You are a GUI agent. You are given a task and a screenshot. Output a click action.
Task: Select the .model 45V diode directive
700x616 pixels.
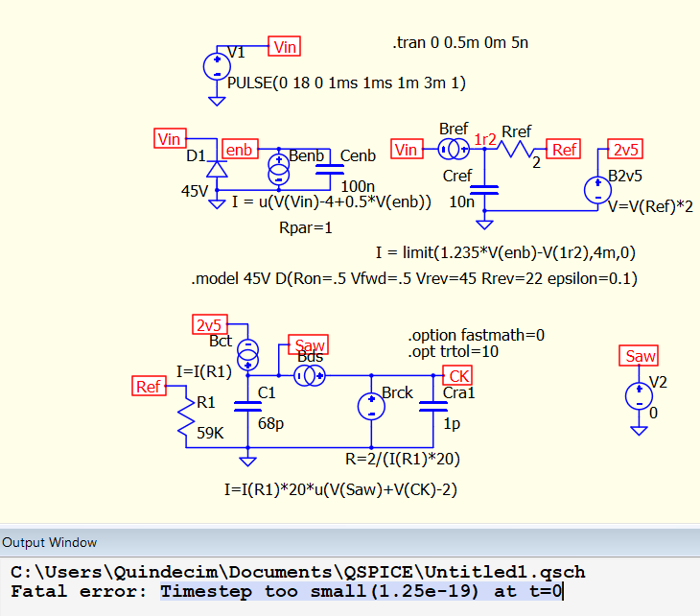click(x=414, y=278)
